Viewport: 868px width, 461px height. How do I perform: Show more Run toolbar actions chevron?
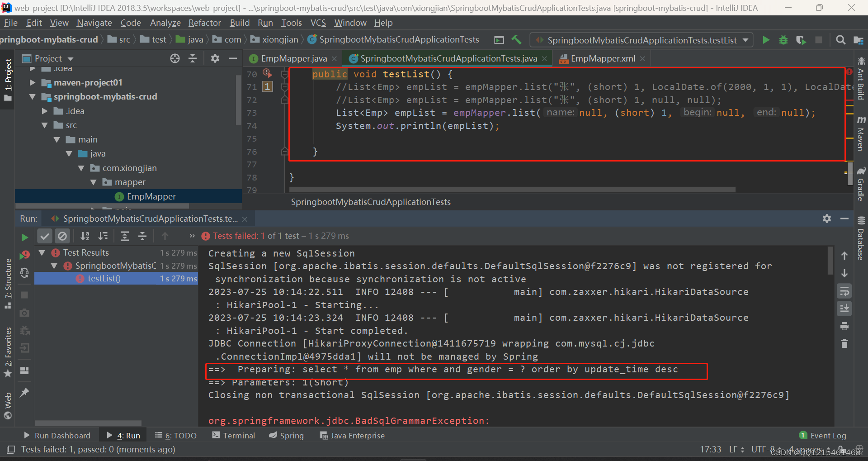click(x=192, y=236)
